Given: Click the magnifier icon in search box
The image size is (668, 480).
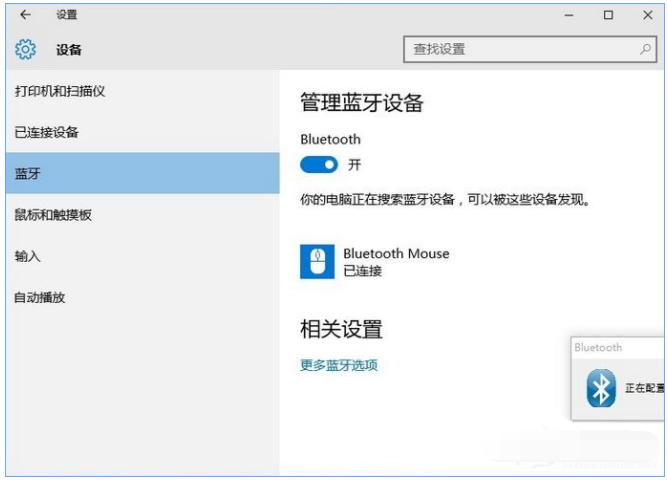Looking at the screenshot, I should [645, 48].
